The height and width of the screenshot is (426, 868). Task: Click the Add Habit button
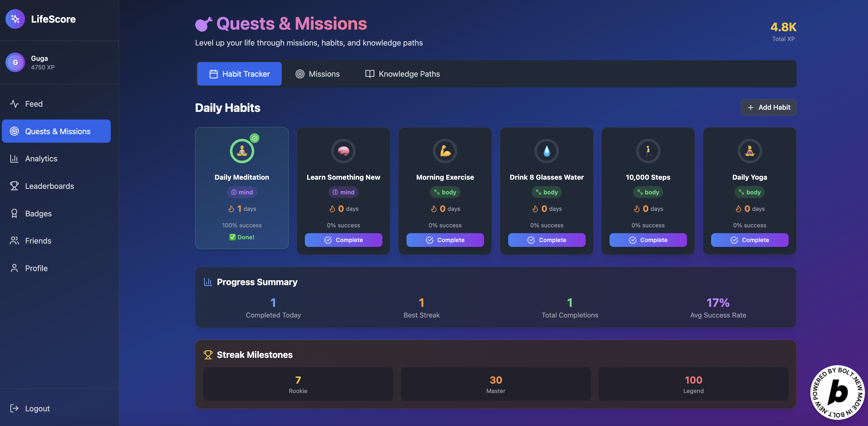click(x=768, y=107)
